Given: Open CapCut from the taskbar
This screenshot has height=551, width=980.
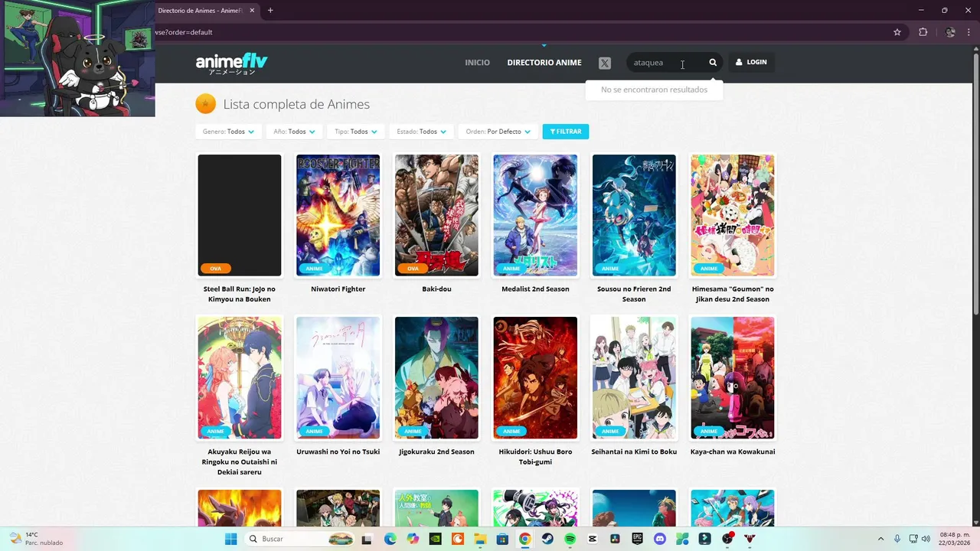Looking at the screenshot, I should (x=592, y=539).
